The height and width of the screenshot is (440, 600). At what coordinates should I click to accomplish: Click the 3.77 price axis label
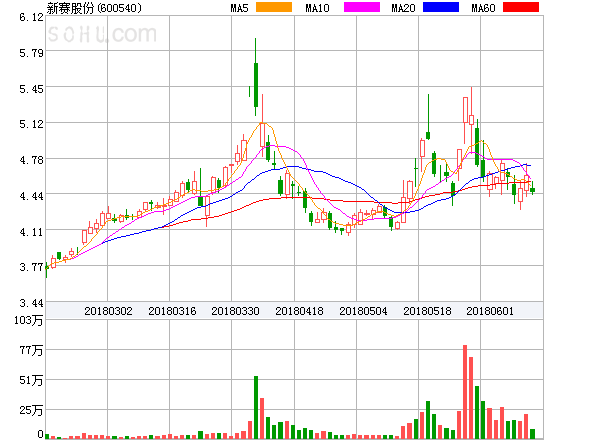[31, 267]
